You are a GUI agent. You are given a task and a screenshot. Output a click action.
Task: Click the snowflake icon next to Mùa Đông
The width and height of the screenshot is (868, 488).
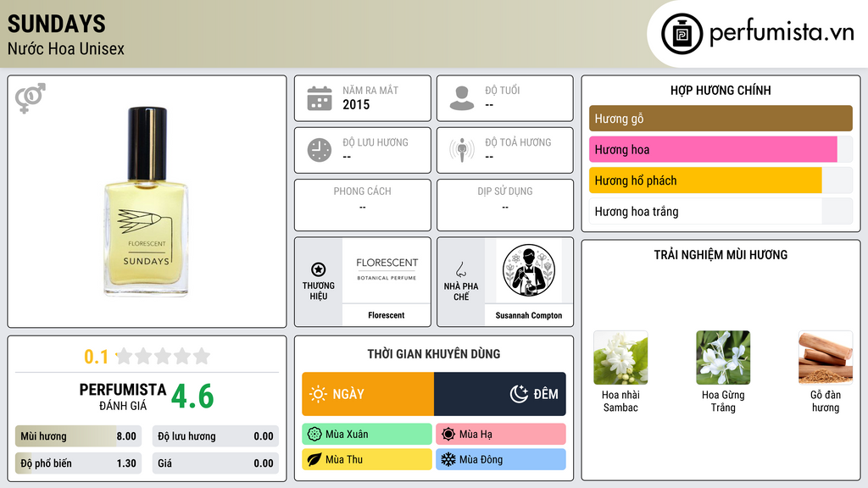click(448, 459)
